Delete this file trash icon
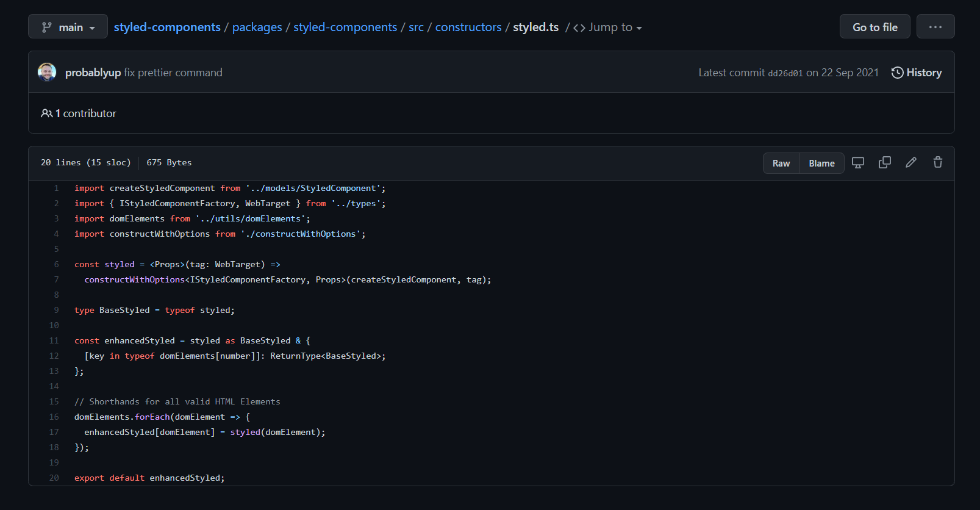This screenshot has height=510, width=980. (938, 162)
